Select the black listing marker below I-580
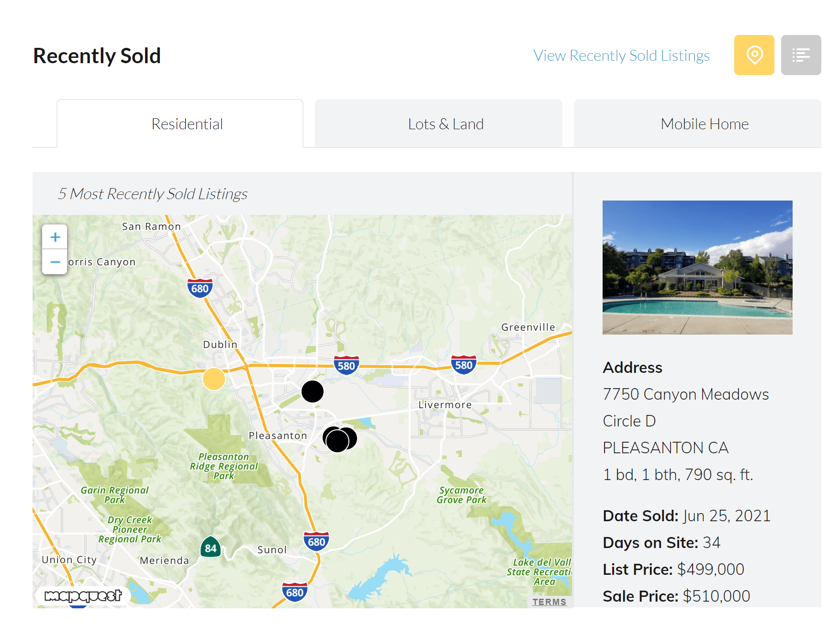The image size is (840, 638). point(313,391)
